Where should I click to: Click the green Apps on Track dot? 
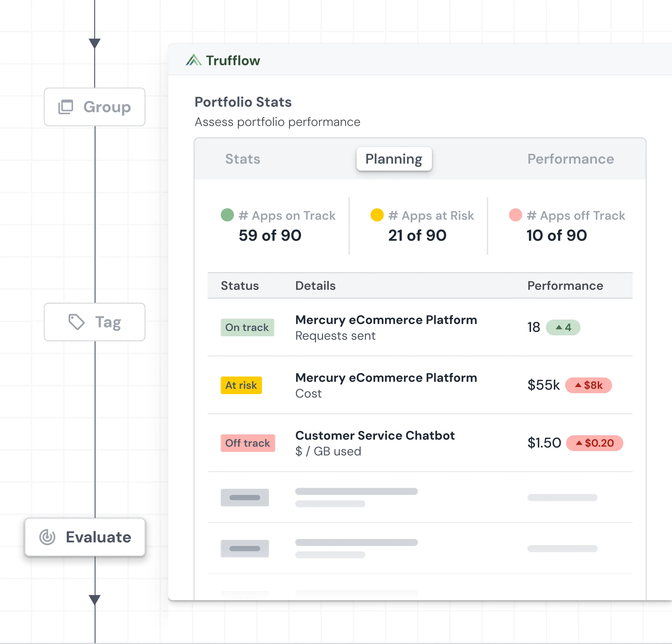coord(227,215)
